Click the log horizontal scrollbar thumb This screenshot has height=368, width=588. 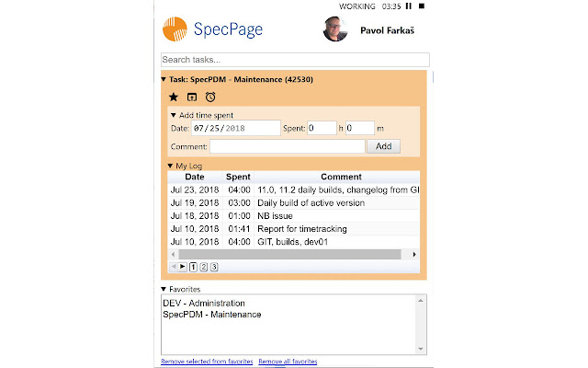[x=290, y=254]
